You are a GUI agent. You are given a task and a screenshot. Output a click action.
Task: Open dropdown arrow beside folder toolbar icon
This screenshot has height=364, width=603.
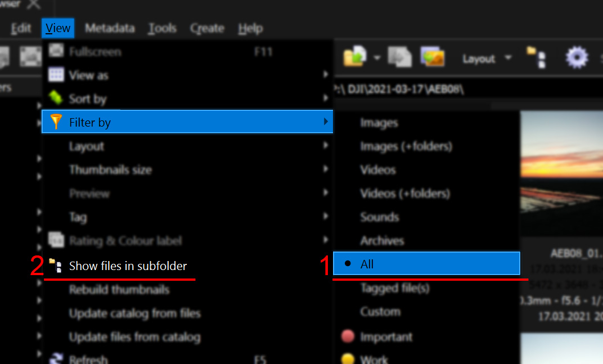[377, 58]
